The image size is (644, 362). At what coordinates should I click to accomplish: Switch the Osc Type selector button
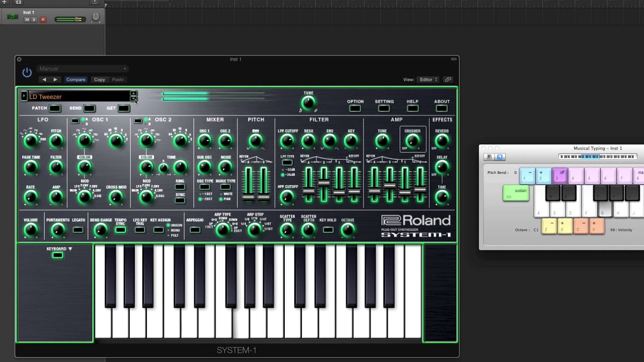204,187
